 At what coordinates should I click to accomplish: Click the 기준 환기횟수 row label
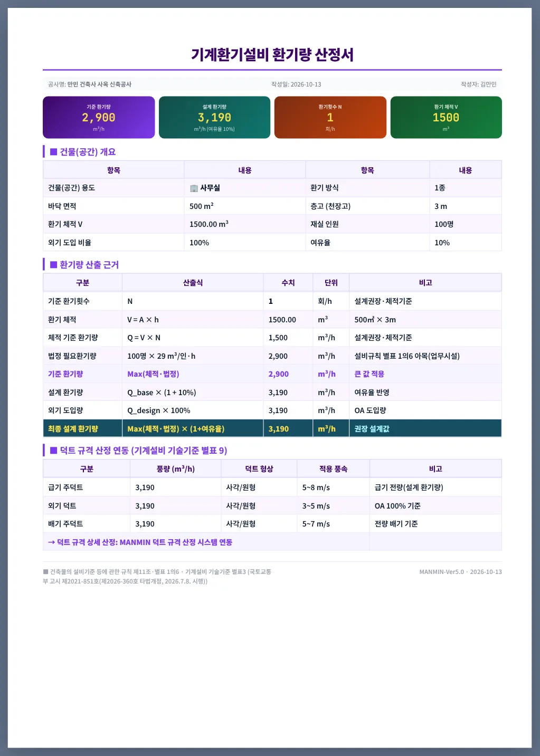[x=69, y=301]
